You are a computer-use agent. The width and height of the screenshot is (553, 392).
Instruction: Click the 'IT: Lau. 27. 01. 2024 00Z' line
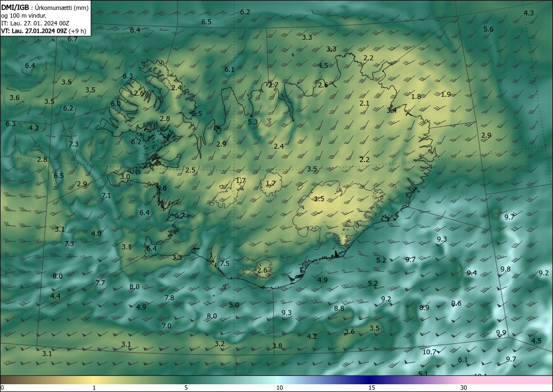pos(35,23)
